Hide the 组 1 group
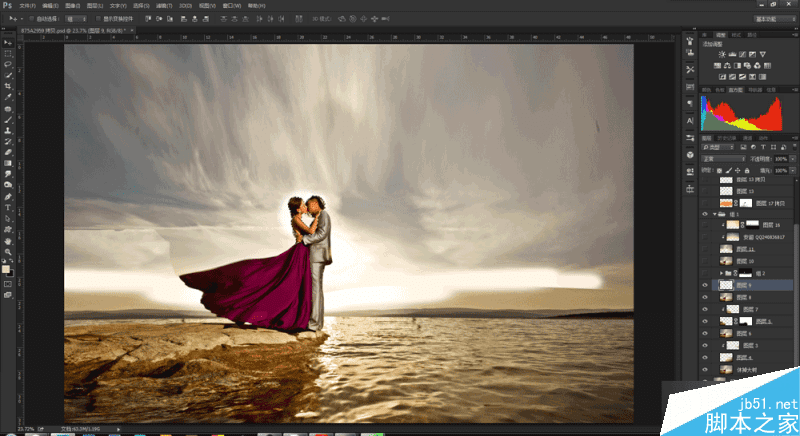This screenshot has height=436, width=800. [705, 214]
